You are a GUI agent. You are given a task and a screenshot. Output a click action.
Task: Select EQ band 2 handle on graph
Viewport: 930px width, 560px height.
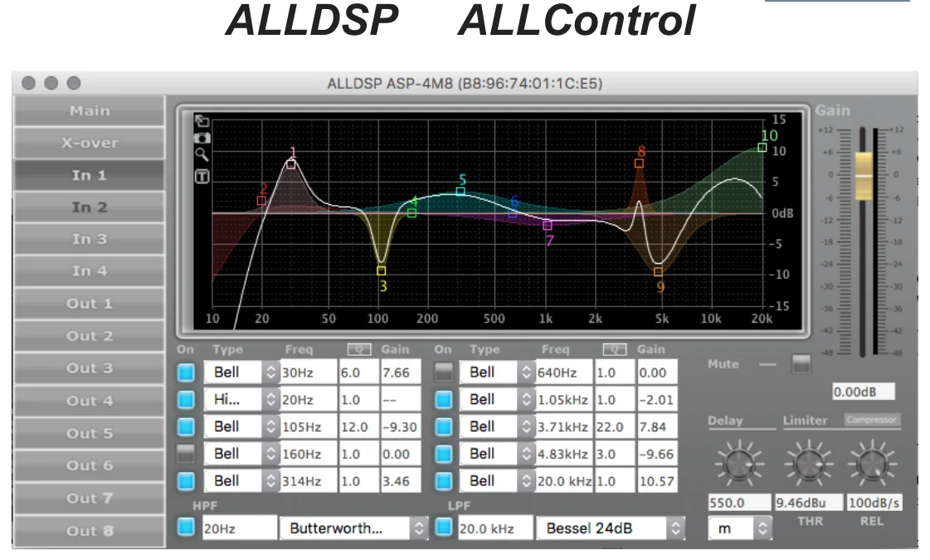pos(261,201)
